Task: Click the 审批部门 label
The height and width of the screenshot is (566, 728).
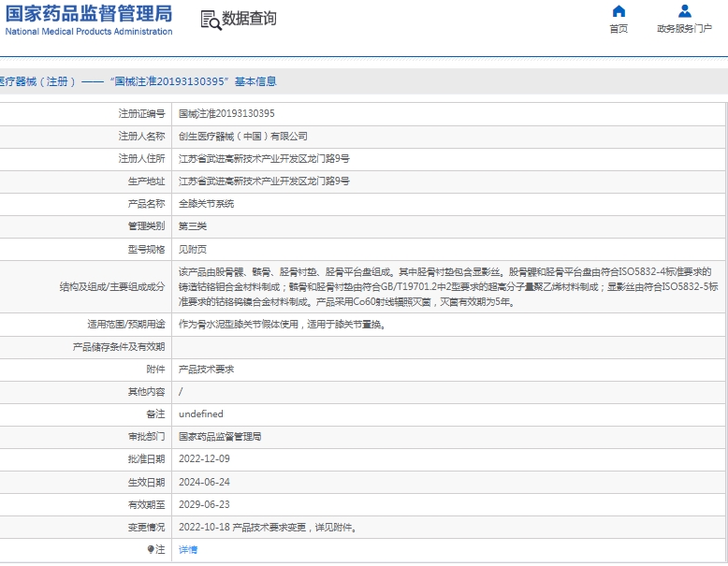Action: tap(146, 437)
